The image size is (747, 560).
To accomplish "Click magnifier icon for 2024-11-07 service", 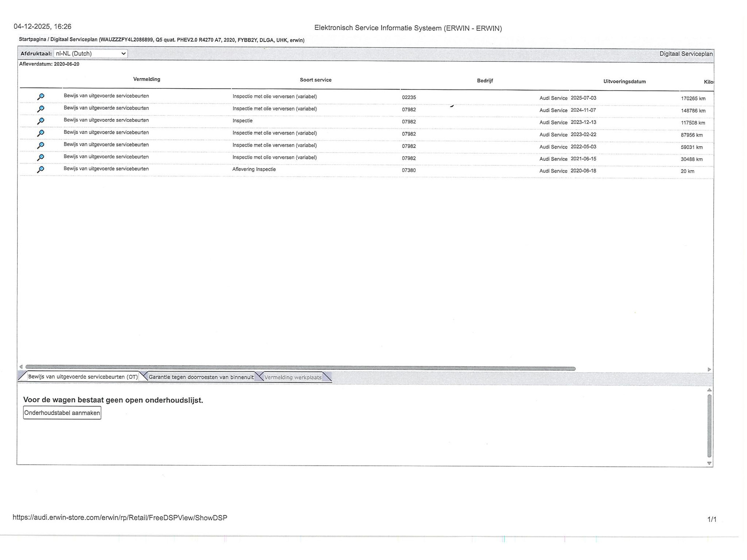I will click(x=40, y=109).
